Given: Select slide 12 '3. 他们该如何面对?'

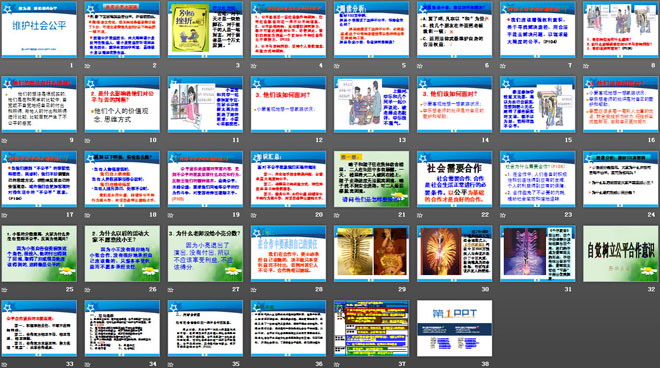Looking at the screenshot, I should coord(288,104).
